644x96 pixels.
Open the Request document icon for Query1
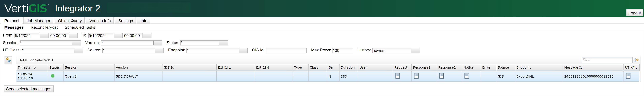pos(397,76)
